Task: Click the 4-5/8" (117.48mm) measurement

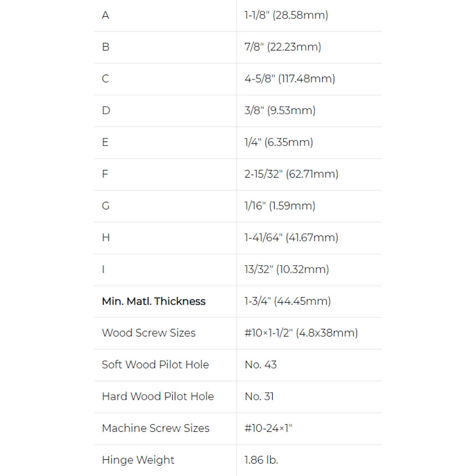Action: coord(289,79)
